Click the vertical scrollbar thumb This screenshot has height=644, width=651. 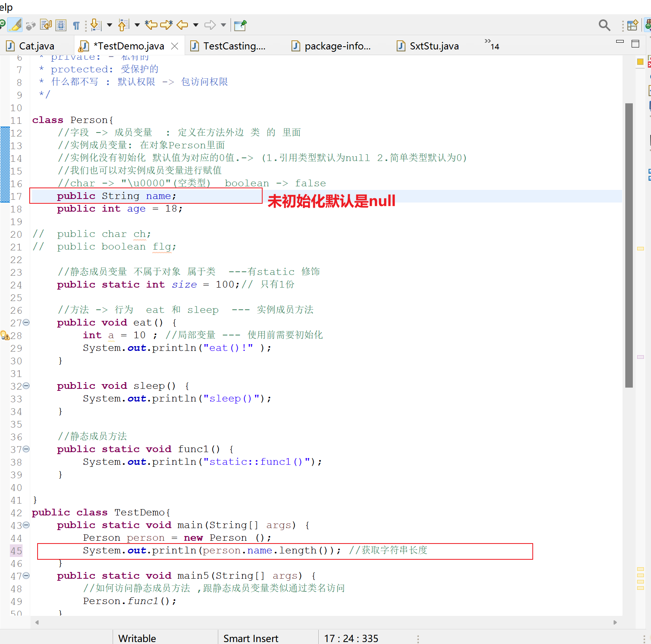coord(629,245)
